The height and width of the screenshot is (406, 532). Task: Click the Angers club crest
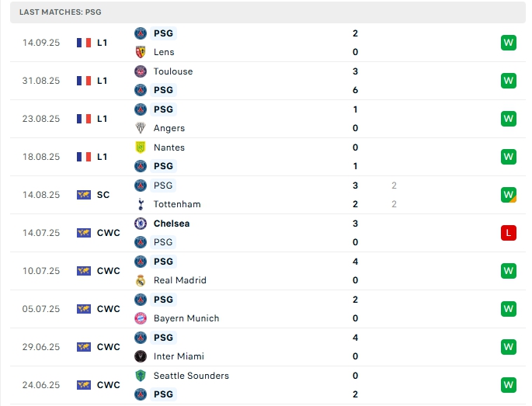coord(141,128)
